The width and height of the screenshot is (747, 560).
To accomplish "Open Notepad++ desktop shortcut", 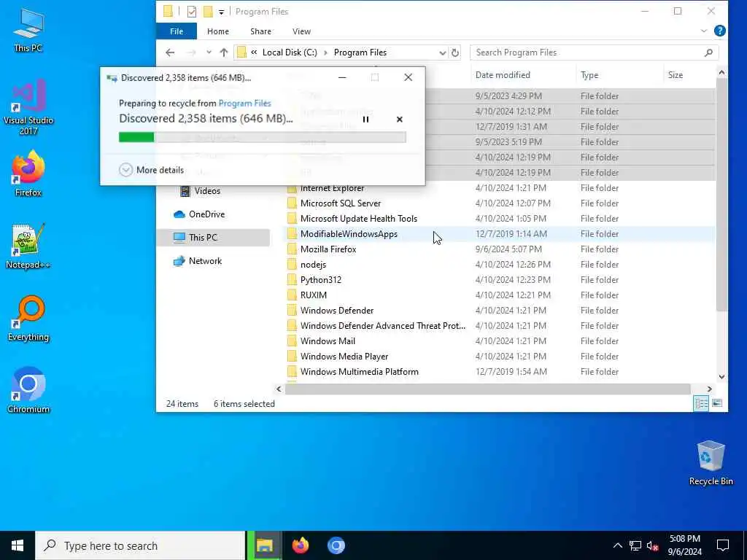I will pos(28,246).
